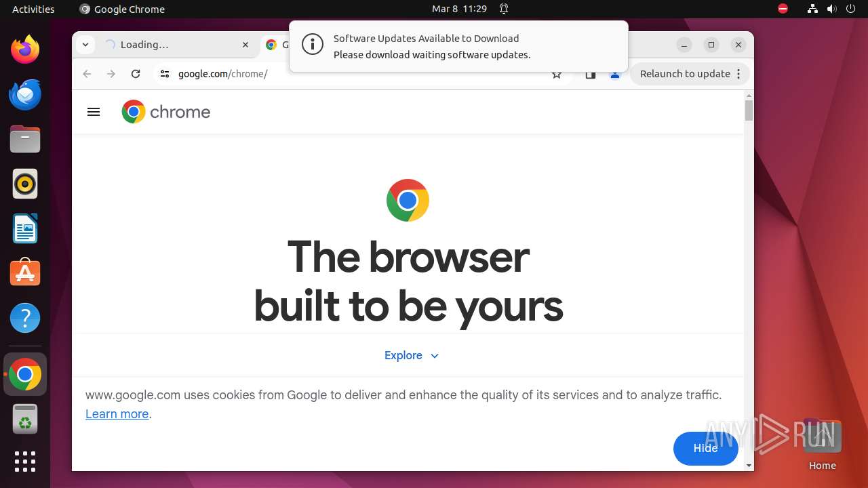868x488 pixels.
Task: View site information icon in address bar
Action: pyautogui.click(x=165, y=74)
